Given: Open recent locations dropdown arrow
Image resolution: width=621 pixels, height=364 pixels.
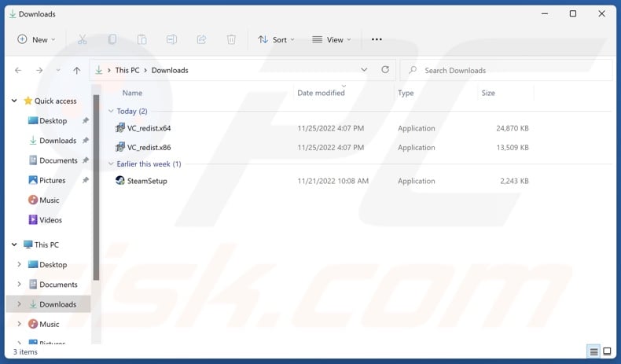Looking at the screenshot, I should coord(58,71).
